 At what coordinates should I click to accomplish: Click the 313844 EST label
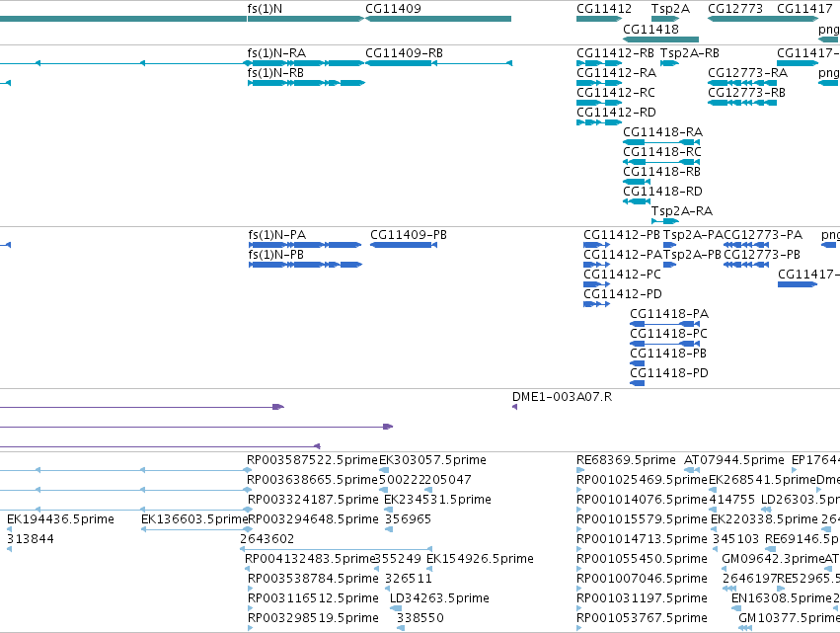pyautogui.click(x=31, y=538)
